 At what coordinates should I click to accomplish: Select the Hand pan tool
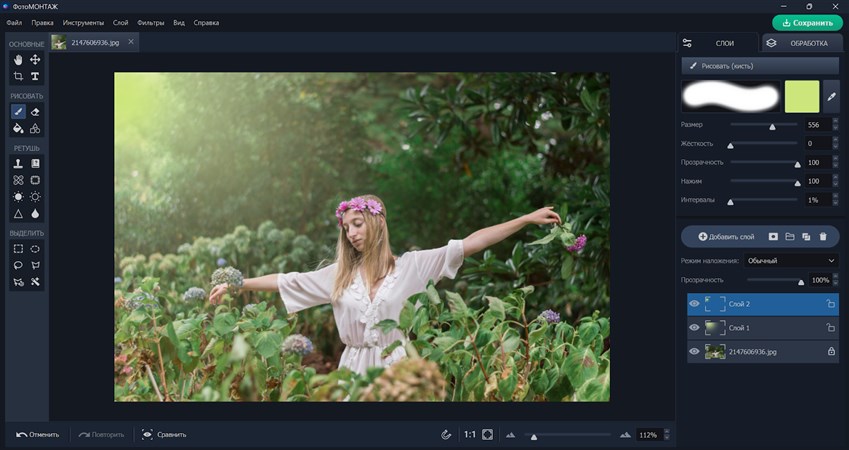coord(18,60)
